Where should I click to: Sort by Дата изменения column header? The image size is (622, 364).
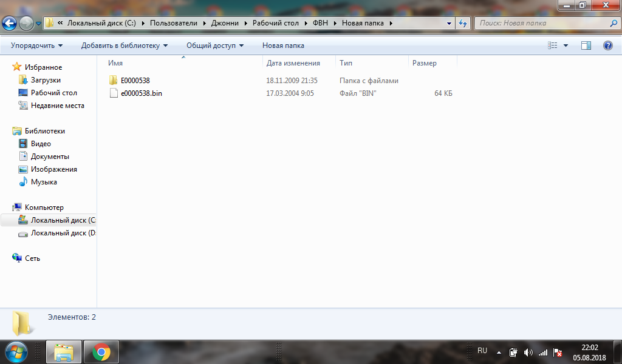pyautogui.click(x=293, y=63)
